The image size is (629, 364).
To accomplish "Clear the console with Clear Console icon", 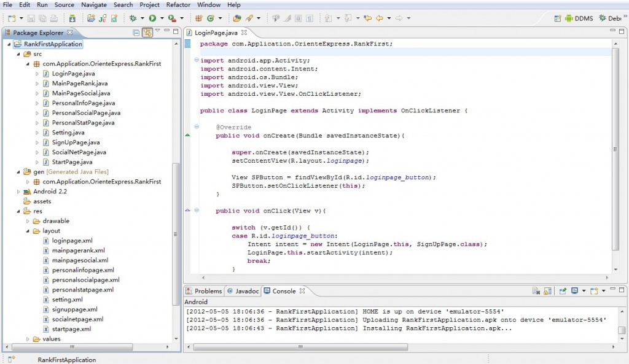I will click(x=536, y=292).
